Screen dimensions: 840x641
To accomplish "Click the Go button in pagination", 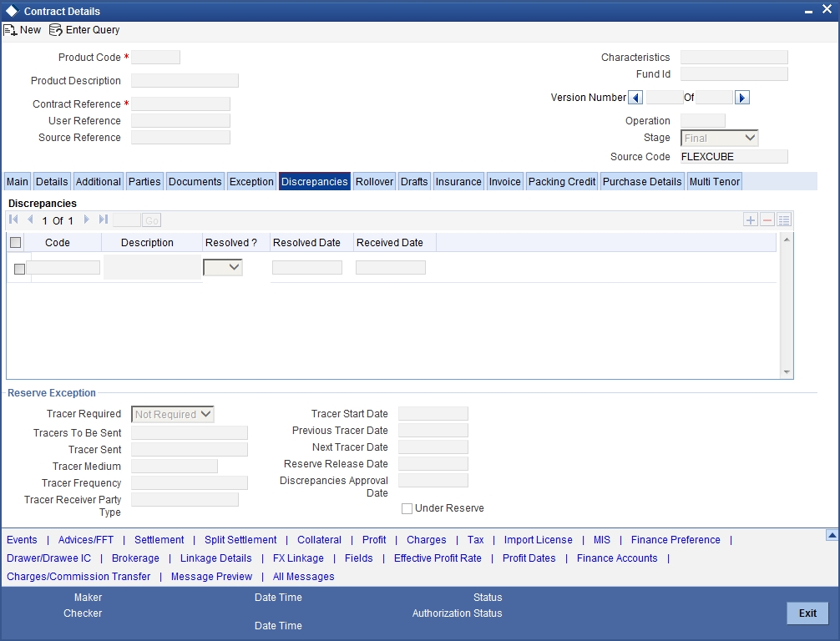I will click(x=152, y=220).
